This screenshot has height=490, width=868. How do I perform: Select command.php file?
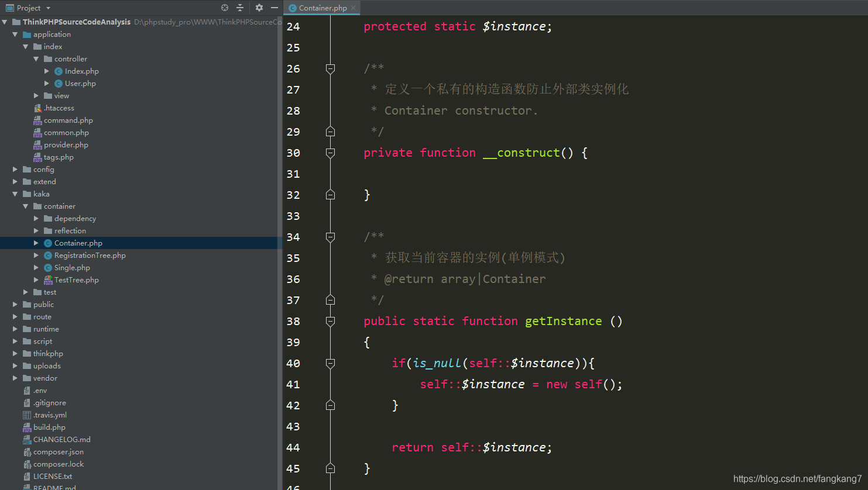point(68,120)
